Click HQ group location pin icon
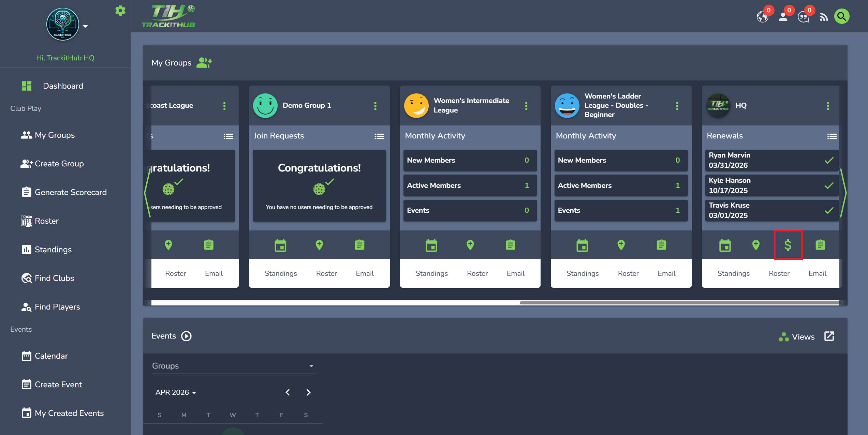 [756, 245]
